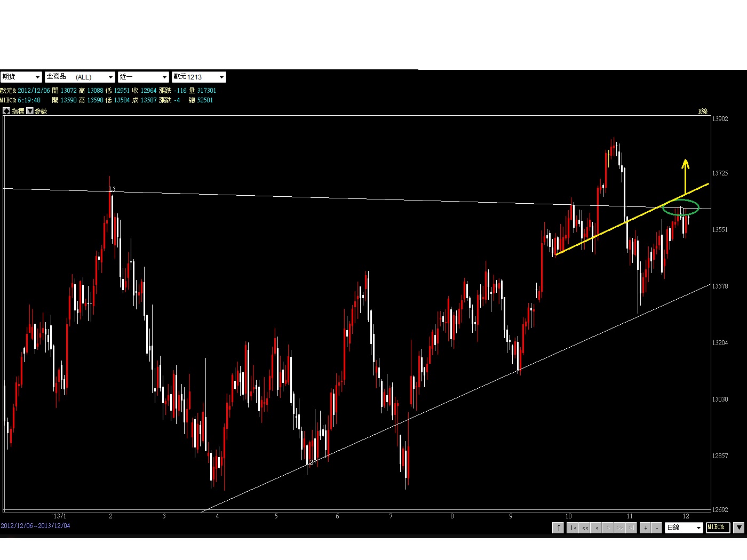Click the 13902 price axis label
Screen dimensions: 747x560
[x=720, y=119]
